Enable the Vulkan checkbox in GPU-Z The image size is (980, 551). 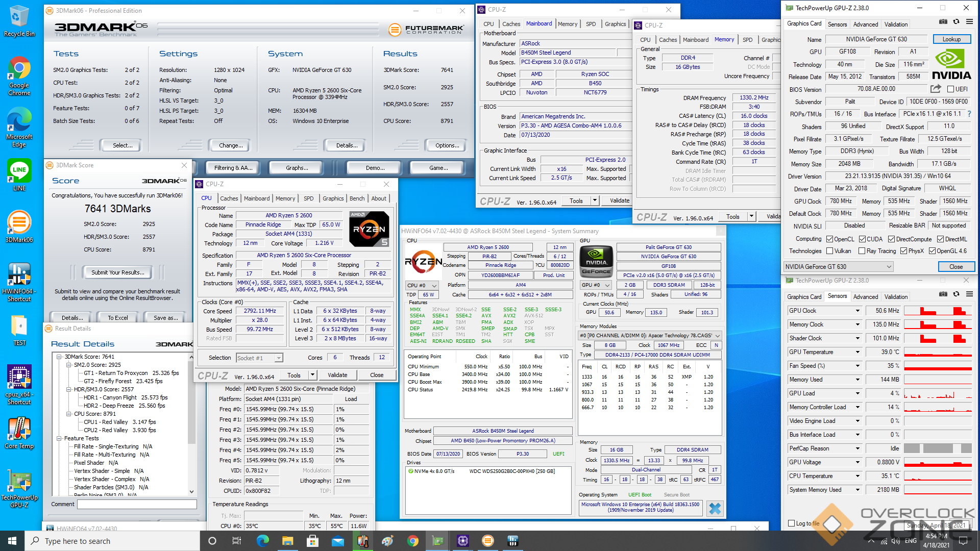click(830, 251)
